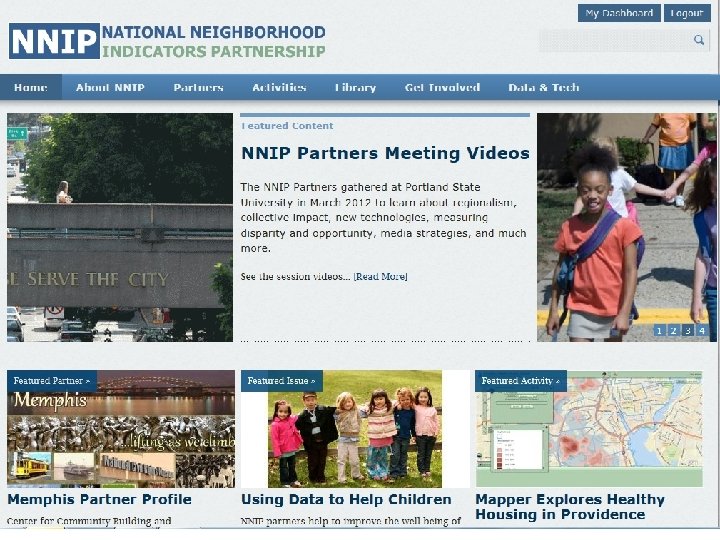Click the [Read More] link

381,276
